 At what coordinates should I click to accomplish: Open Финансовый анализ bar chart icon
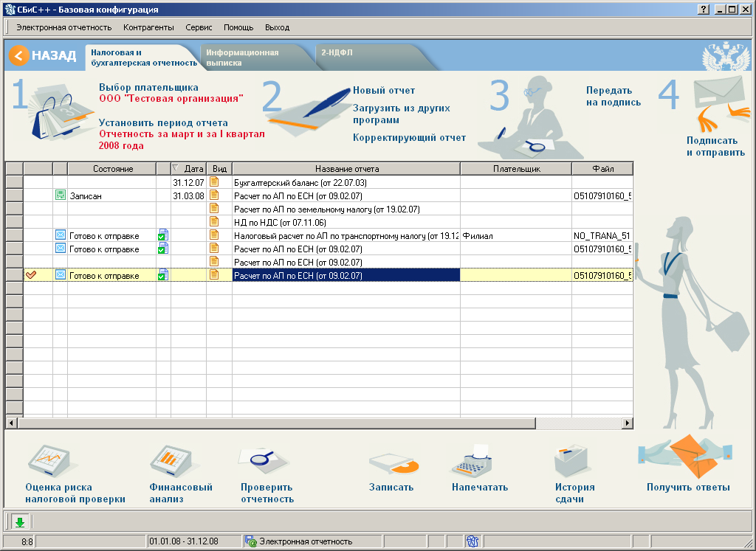pos(173,462)
